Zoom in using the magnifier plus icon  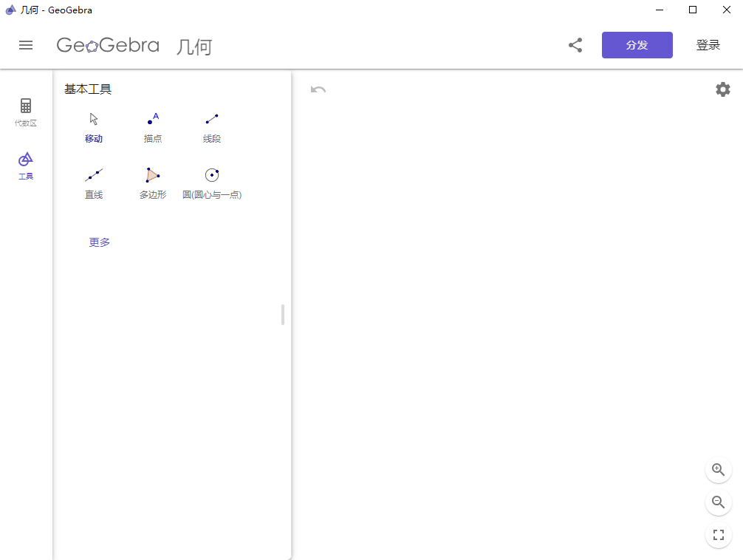(718, 470)
